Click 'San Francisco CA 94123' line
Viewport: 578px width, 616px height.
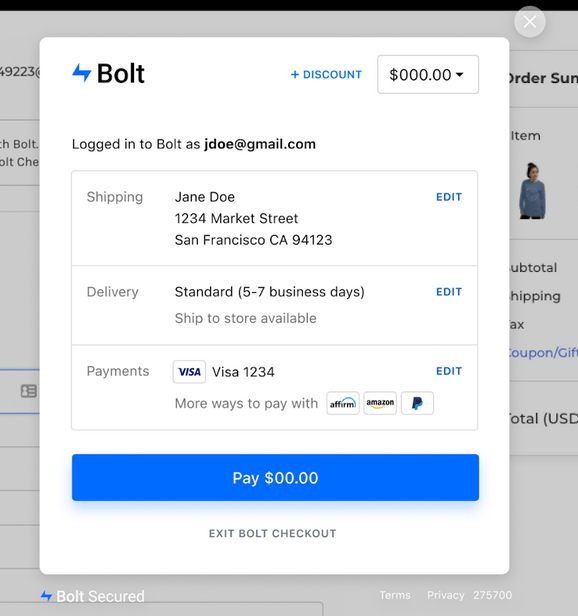[253, 240]
